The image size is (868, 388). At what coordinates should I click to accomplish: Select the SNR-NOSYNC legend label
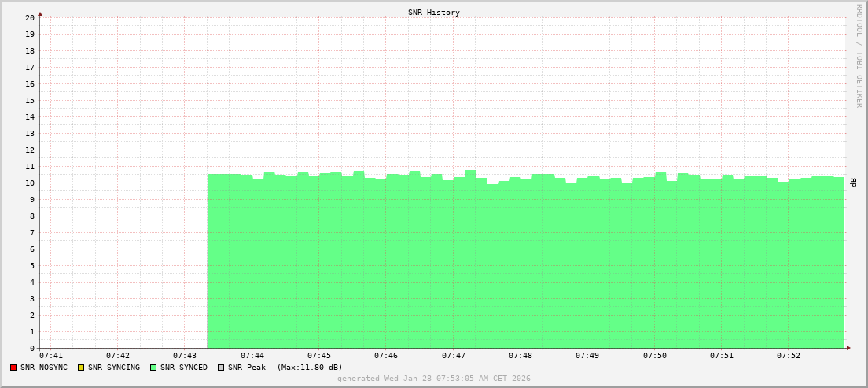point(44,368)
